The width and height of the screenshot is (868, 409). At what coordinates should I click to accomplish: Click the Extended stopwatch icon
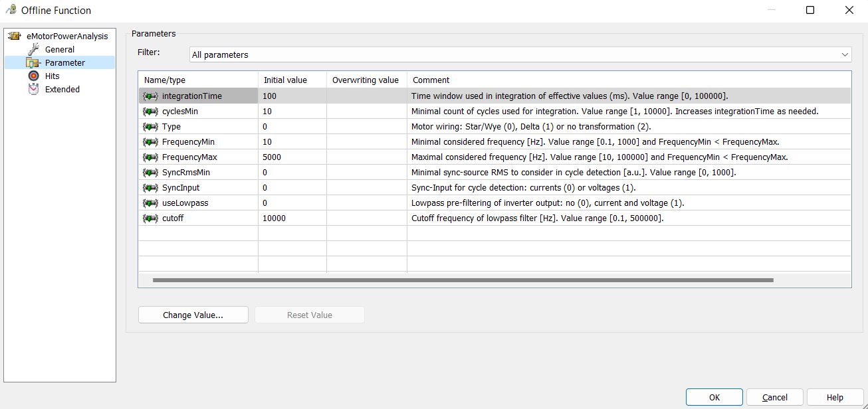33,89
